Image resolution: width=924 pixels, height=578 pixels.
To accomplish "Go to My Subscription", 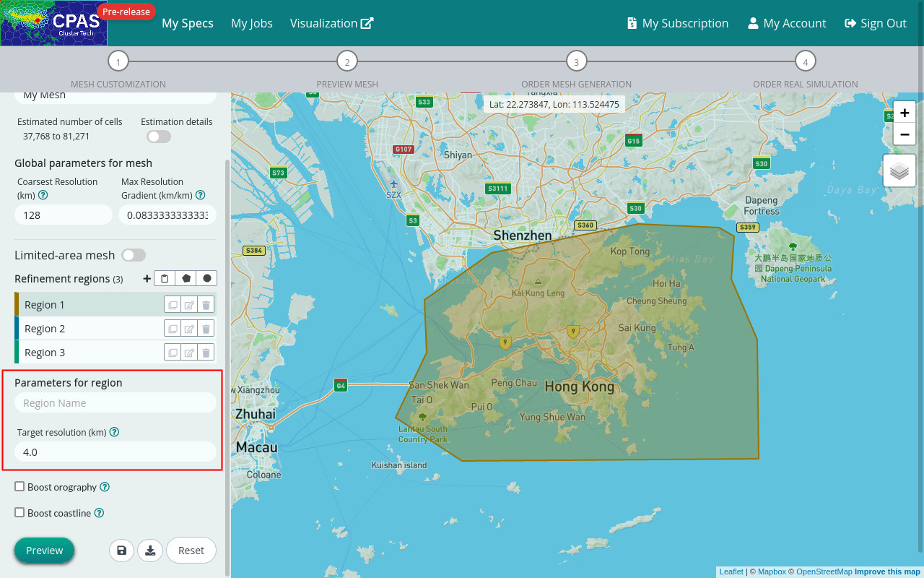I will 678,23.
